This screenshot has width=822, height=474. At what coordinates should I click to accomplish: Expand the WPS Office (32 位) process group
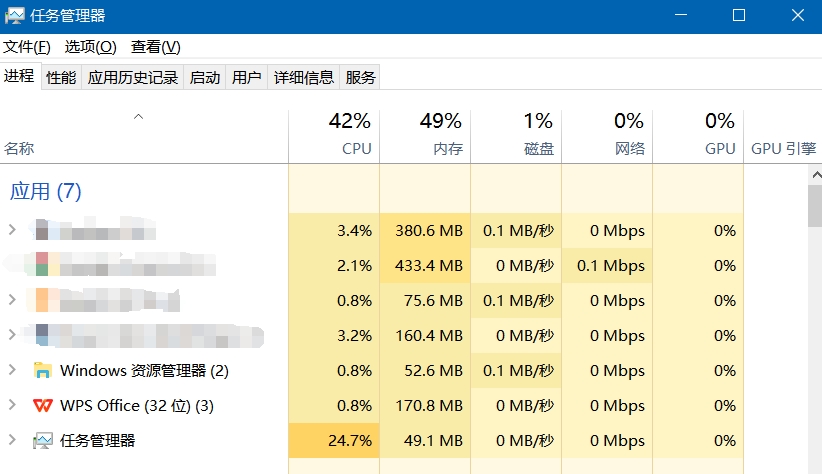click(x=12, y=406)
